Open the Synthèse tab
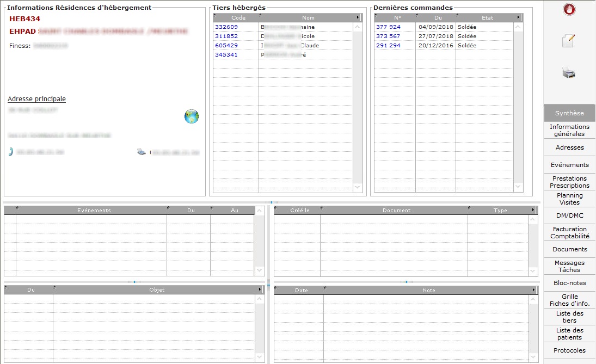596x364 pixels. coord(569,113)
